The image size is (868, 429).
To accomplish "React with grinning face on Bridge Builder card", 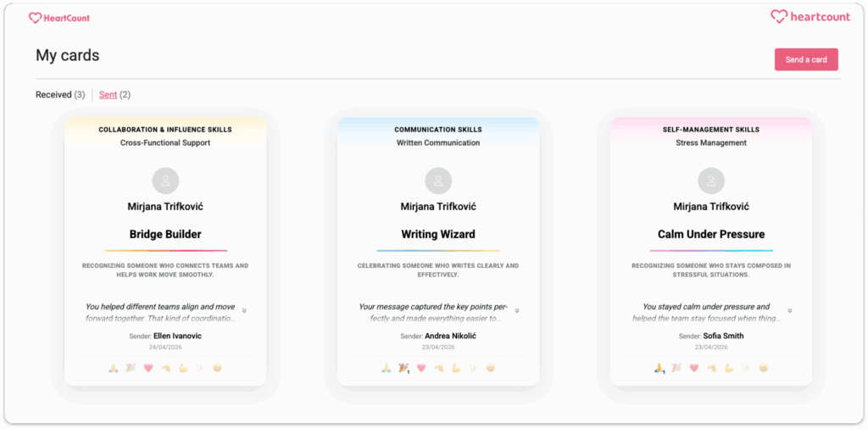I will coord(217,368).
